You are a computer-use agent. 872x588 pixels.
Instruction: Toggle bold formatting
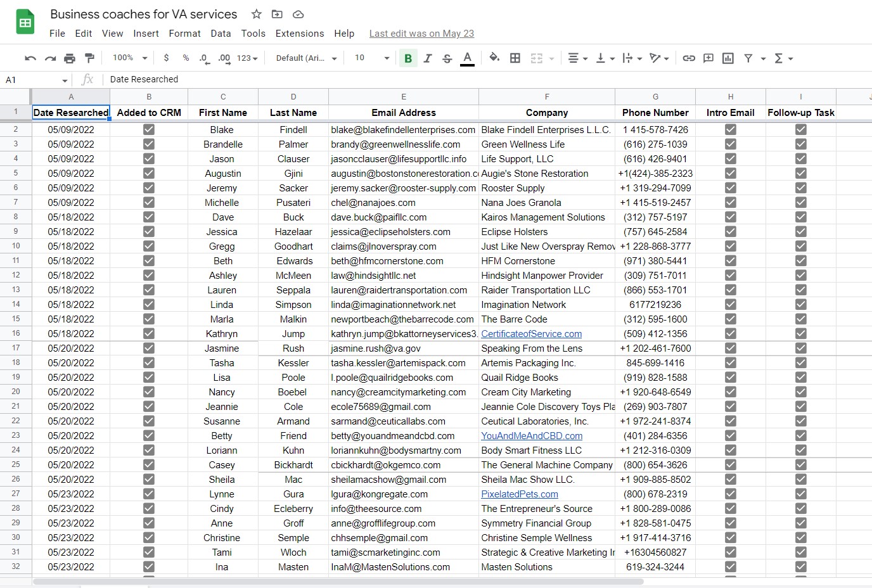click(408, 58)
